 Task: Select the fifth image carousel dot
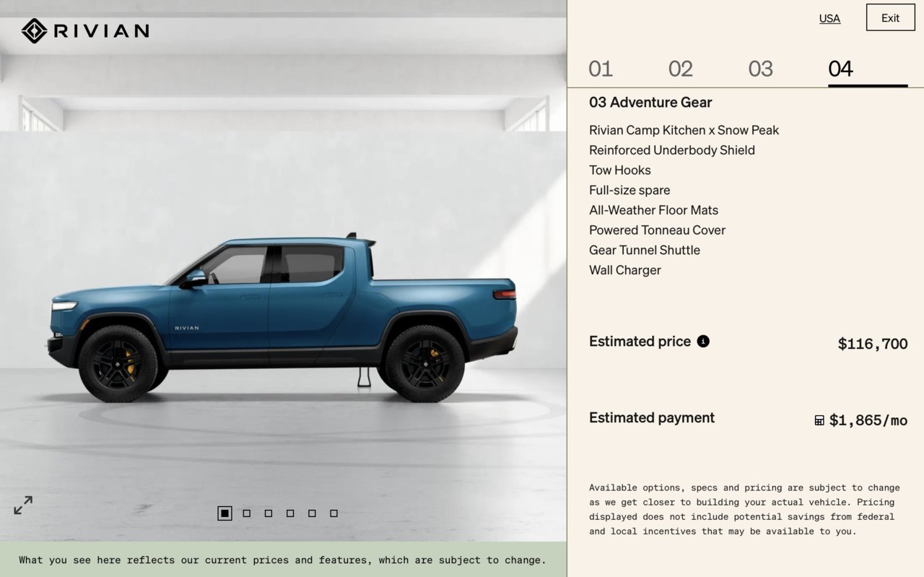(312, 513)
